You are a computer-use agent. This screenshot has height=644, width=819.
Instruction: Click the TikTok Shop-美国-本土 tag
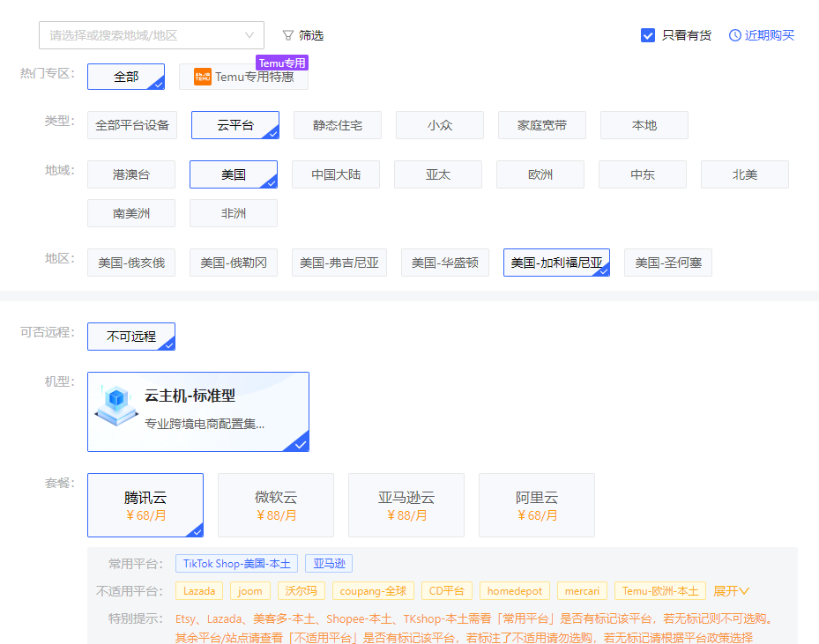point(236,564)
